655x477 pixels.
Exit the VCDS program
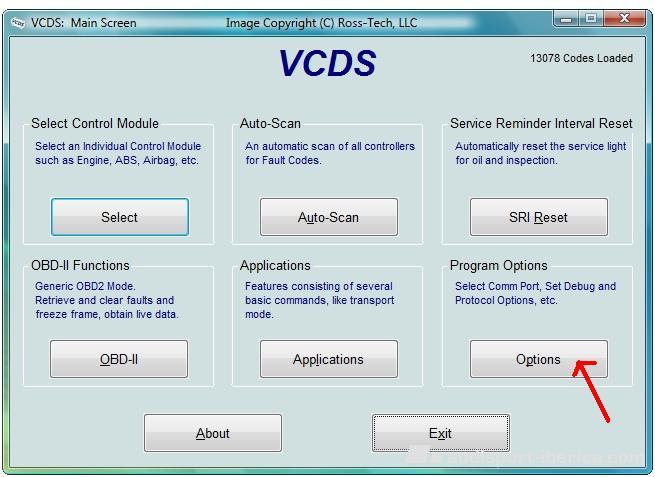tap(440, 433)
